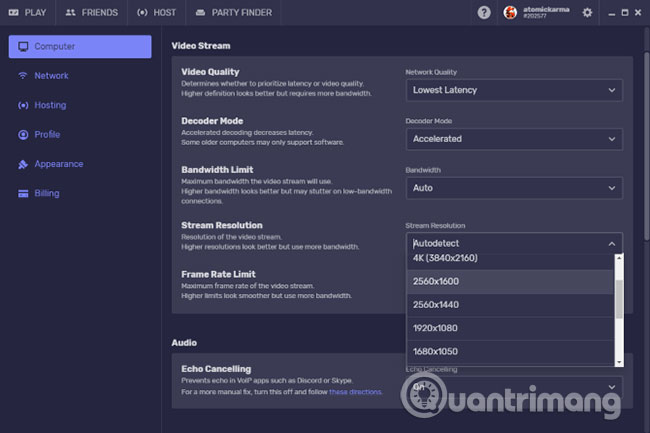Click the Computer monitor icon in sidebar
The image size is (650, 433).
click(23, 46)
